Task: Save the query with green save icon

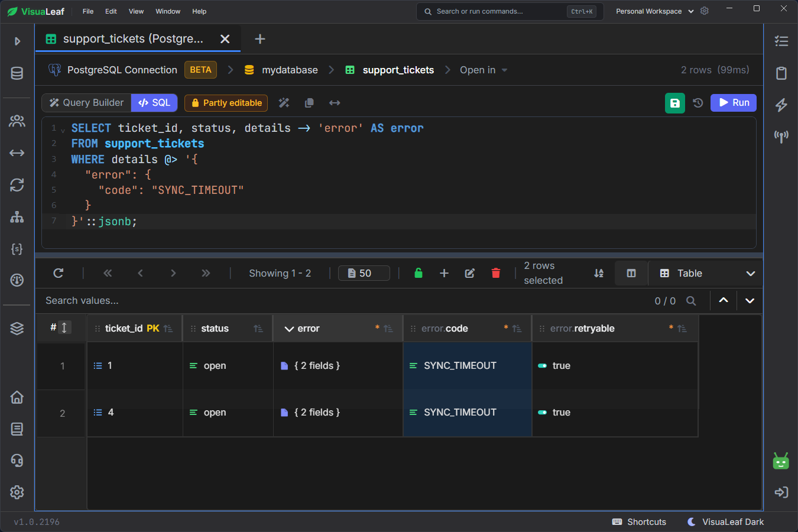Action: (675, 103)
